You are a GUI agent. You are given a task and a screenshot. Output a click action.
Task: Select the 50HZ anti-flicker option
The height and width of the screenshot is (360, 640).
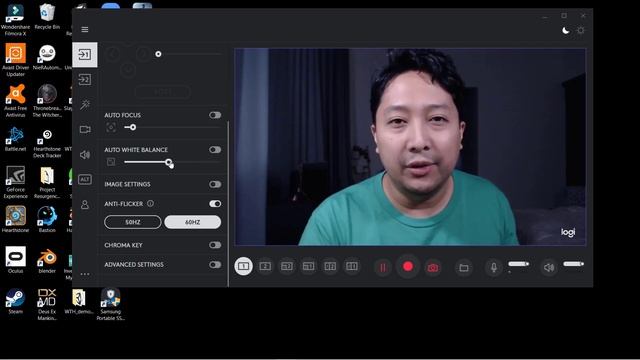(x=133, y=222)
